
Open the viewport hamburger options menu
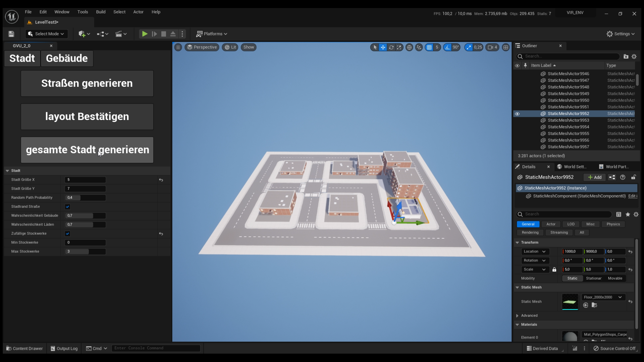[178, 47]
